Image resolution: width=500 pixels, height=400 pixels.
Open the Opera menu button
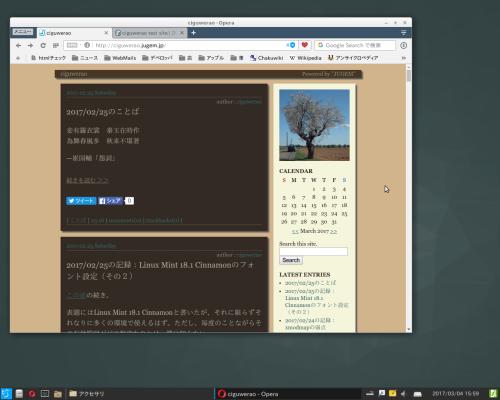(23, 32)
